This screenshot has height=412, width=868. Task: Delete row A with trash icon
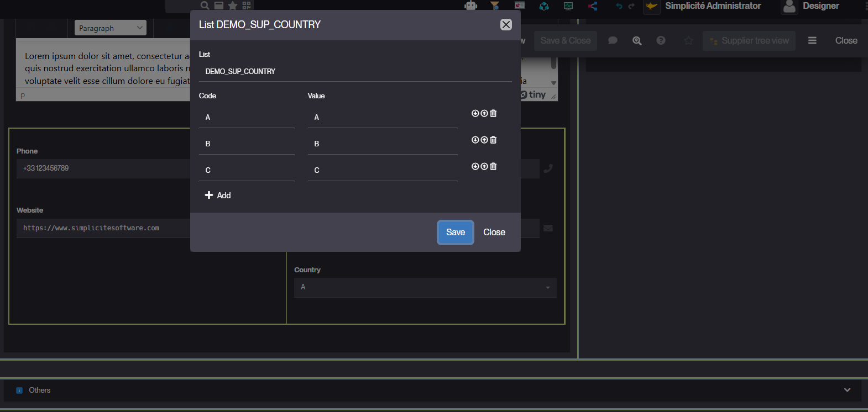(493, 113)
